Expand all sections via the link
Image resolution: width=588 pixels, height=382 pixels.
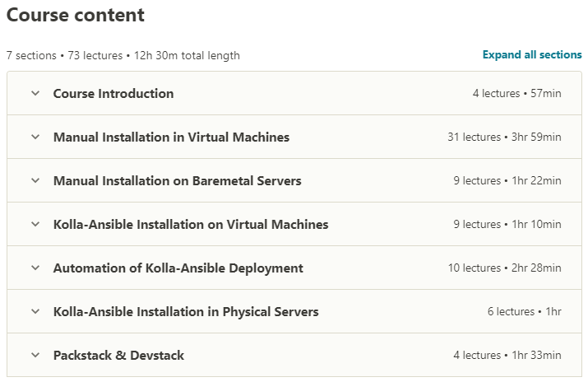(x=531, y=55)
